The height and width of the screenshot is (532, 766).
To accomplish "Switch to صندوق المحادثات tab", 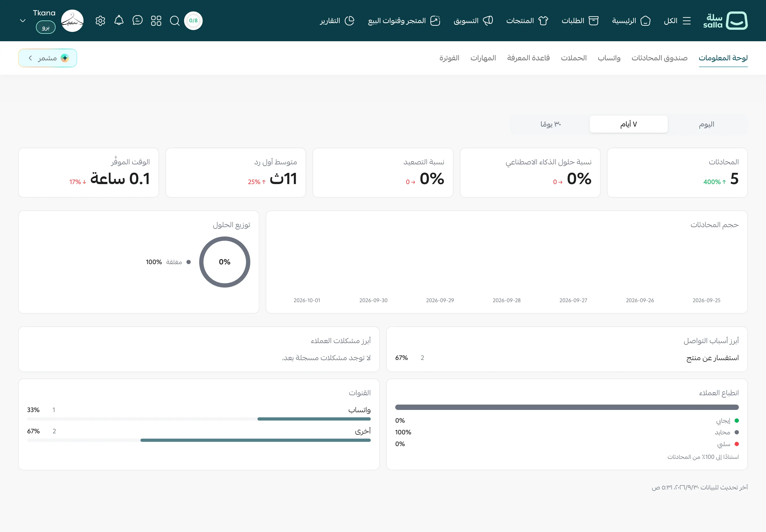I will (x=659, y=58).
